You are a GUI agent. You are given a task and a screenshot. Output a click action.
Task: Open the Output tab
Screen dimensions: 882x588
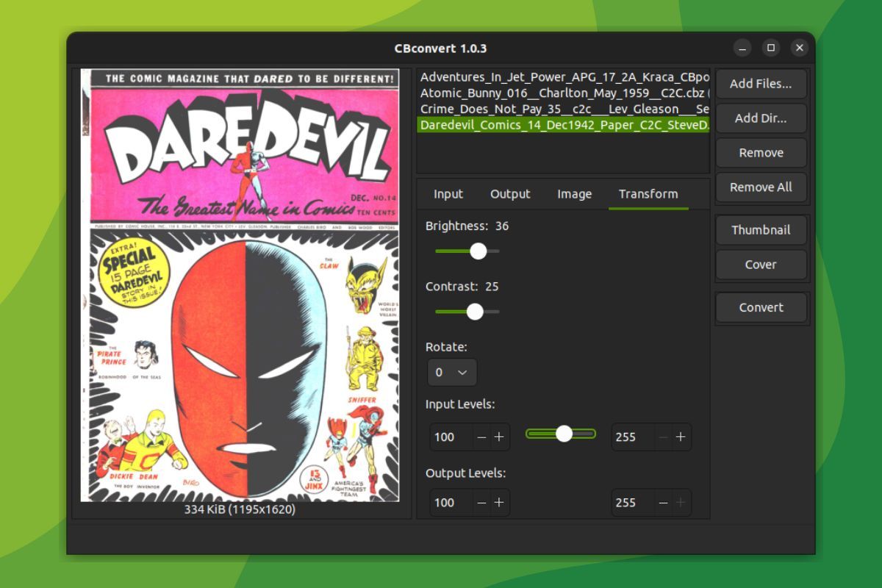pos(510,194)
